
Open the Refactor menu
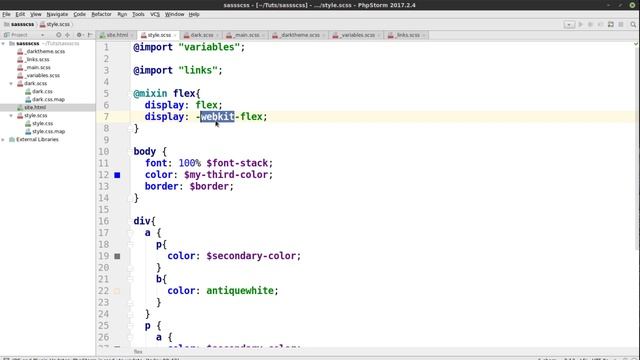(101, 14)
